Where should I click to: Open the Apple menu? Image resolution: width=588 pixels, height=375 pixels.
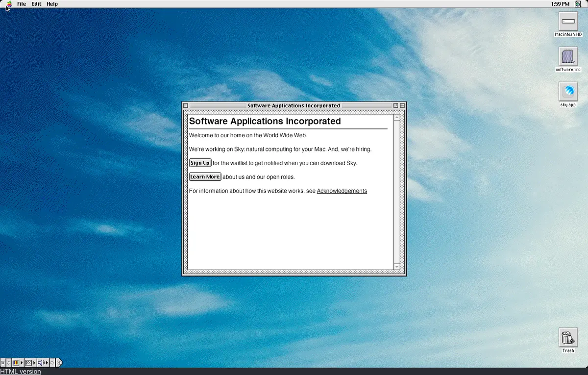(x=9, y=3)
